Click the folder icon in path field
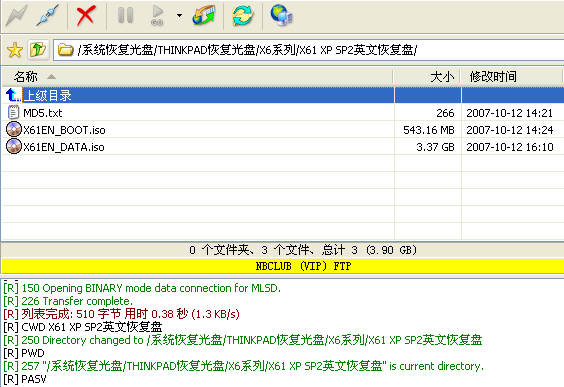Viewport: 564px width, 387px height. tap(65, 49)
